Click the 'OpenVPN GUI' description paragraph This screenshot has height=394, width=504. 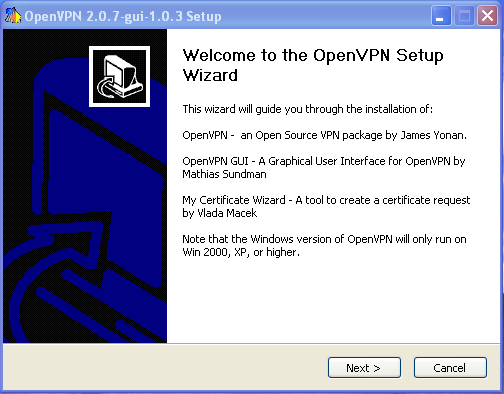point(324,168)
